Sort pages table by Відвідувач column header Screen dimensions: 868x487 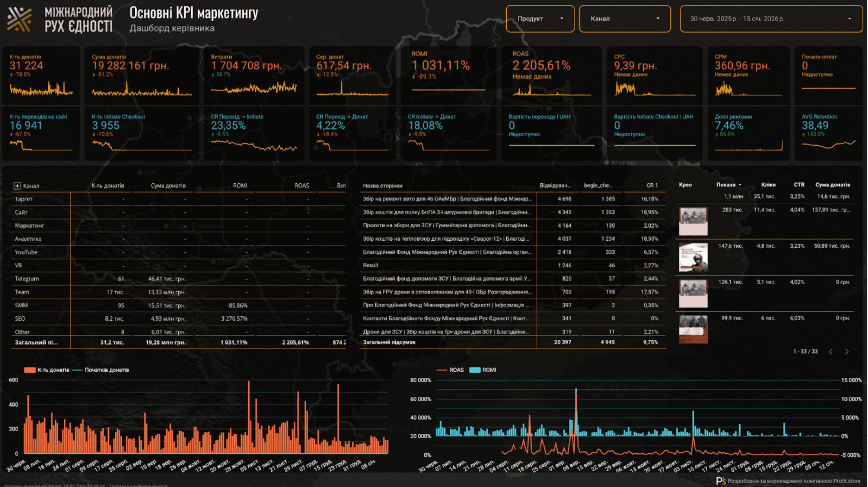pos(554,186)
